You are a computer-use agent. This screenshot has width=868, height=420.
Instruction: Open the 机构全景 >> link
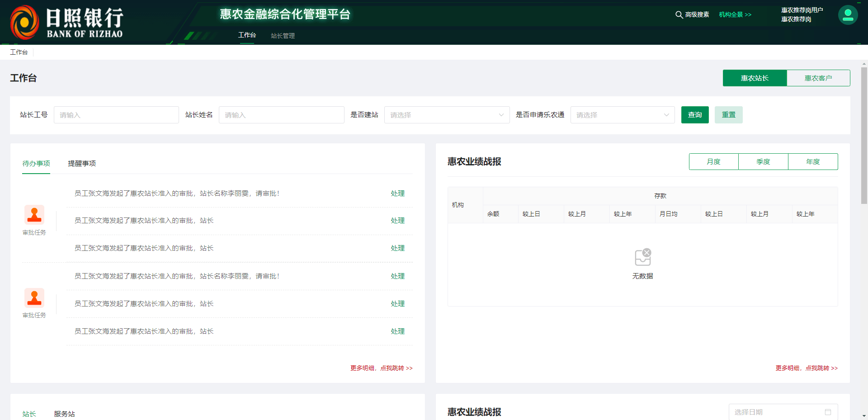[x=735, y=14]
